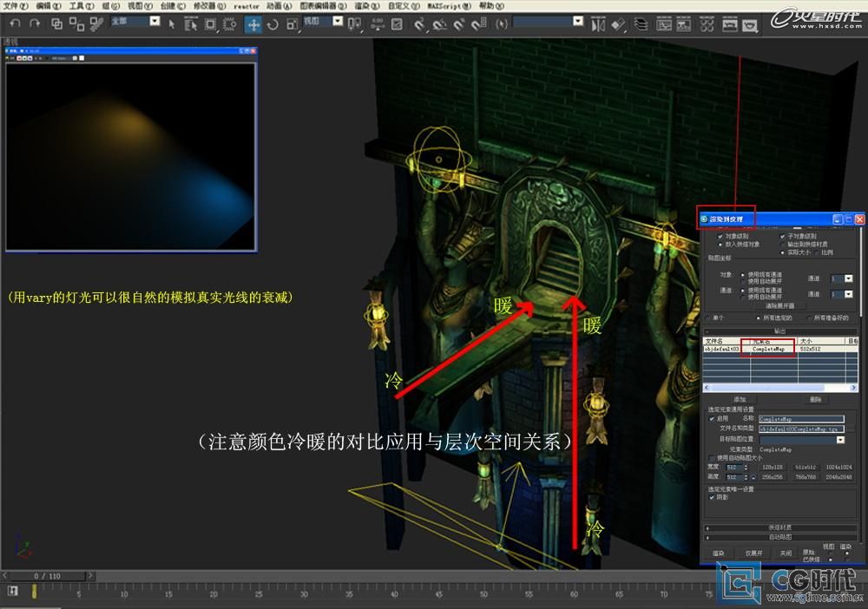Click the Unlink Selection icon
Screen dimensions: 868x609
76,23
